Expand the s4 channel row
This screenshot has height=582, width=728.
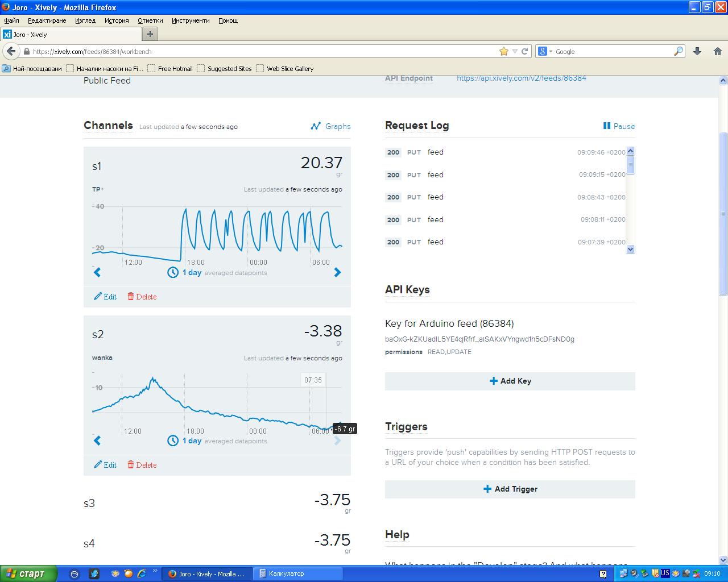pos(217,543)
